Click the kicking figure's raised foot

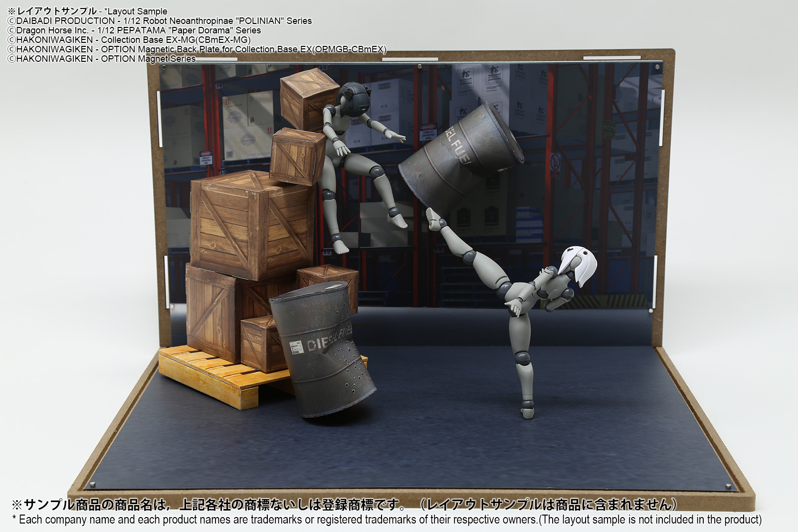pos(433,220)
